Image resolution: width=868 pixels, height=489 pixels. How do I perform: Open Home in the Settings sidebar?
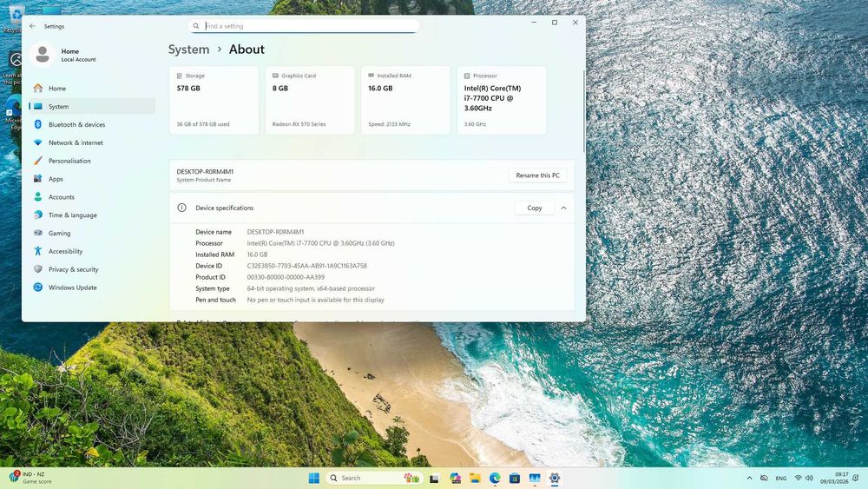(x=92, y=88)
